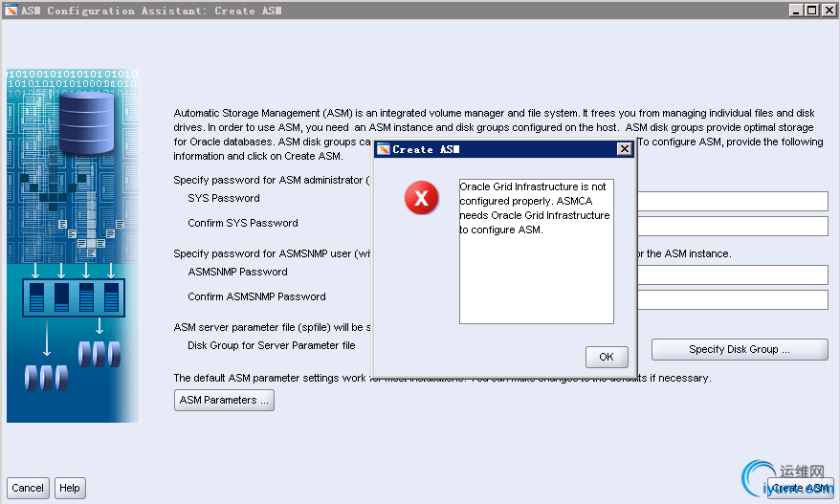Viewport: 840px width, 504px height.
Task: Focus the Confirm ASMSNMP Password field
Action: tap(732, 299)
